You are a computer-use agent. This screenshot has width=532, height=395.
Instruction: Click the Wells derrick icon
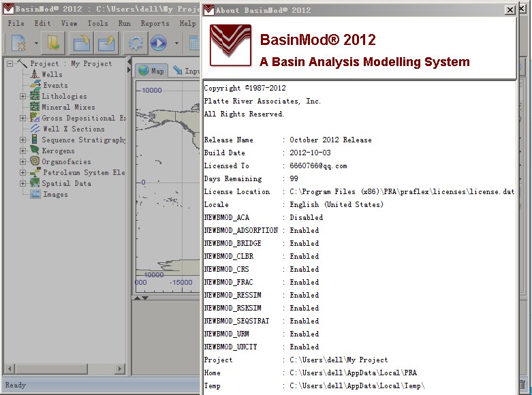tap(35, 74)
